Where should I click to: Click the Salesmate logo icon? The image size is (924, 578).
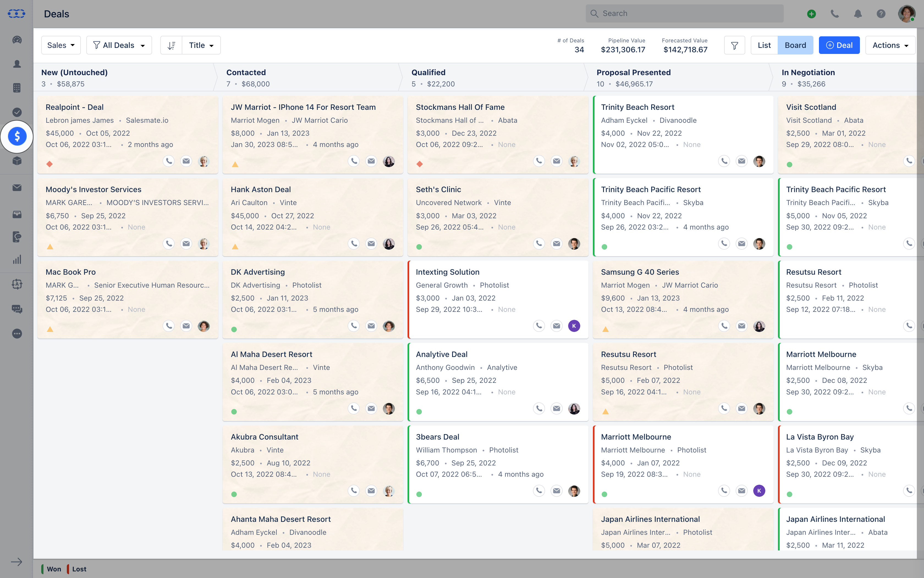tap(16, 14)
